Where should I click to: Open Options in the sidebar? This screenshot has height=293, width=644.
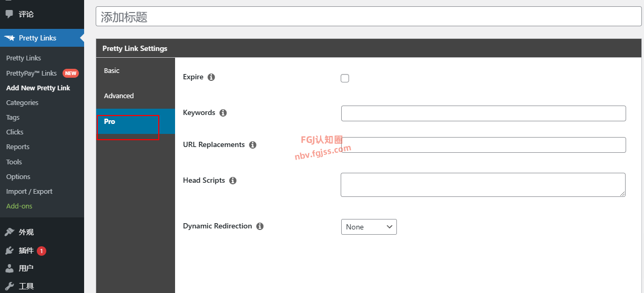coord(18,176)
